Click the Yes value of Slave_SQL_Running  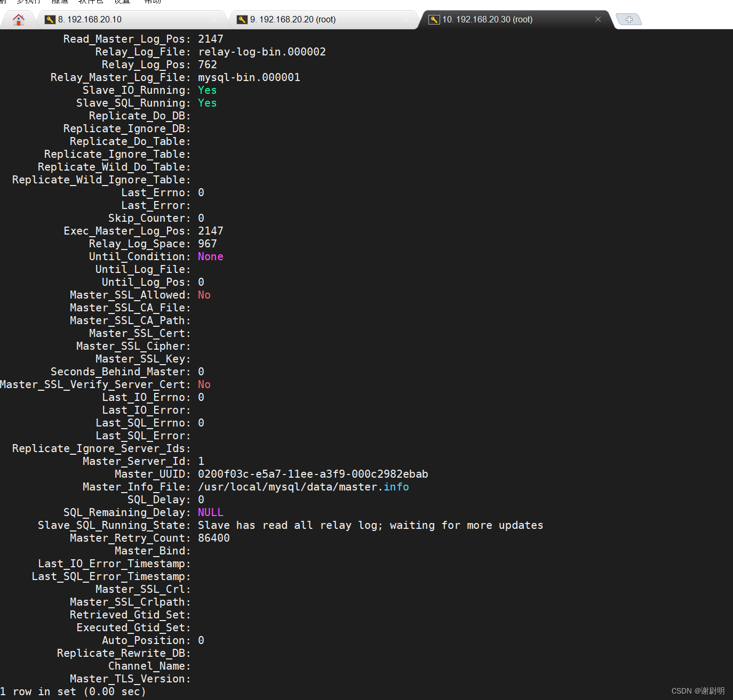click(208, 103)
